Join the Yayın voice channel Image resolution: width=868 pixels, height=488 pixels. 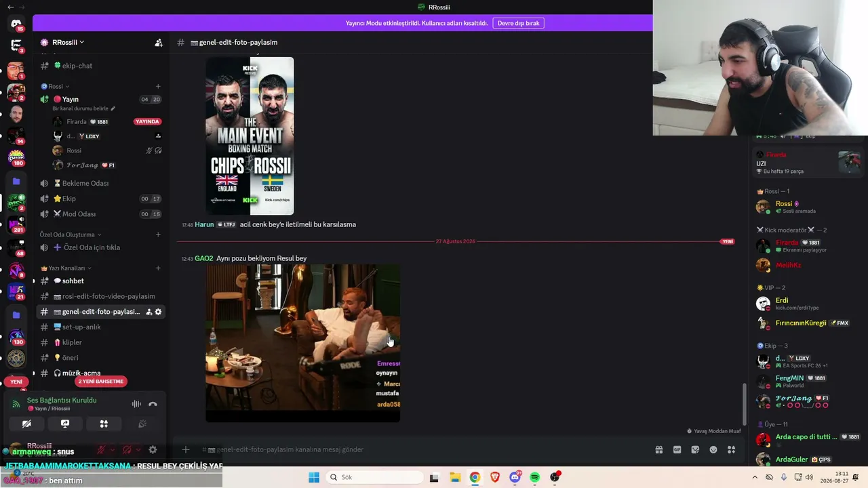click(x=100, y=99)
